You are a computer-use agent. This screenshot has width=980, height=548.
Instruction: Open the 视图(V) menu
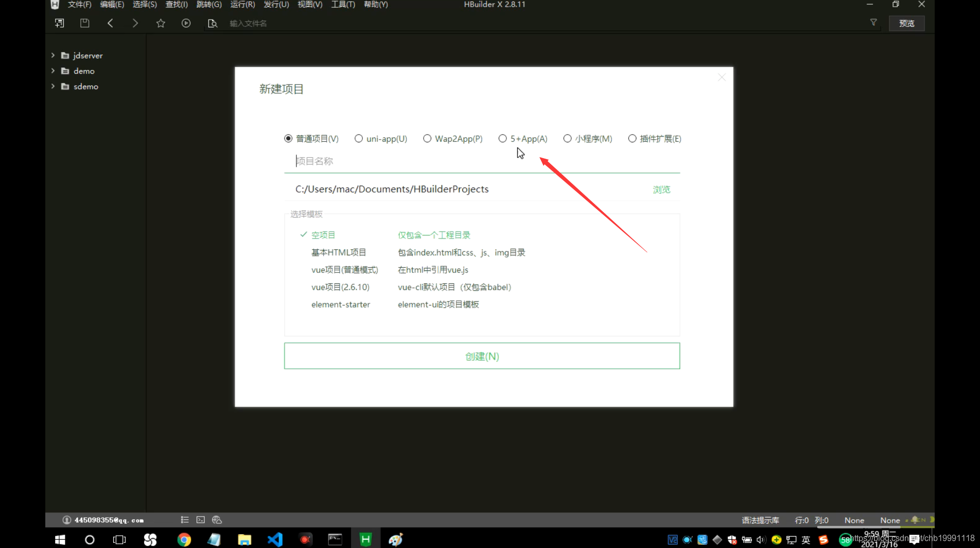point(310,4)
